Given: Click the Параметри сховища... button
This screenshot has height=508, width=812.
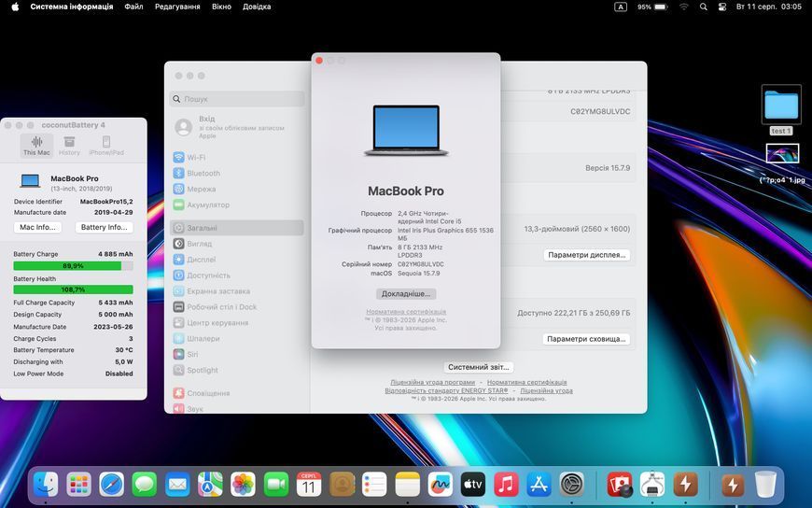Looking at the screenshot, I should coord(586,339).
